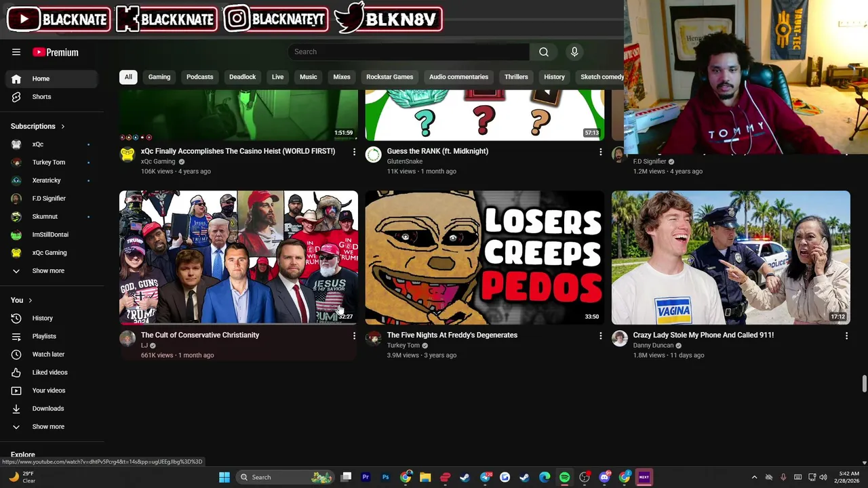Open options menu for Guess the RANK video
The height and width of the screenshot is (488, 868).
[600, 152]
